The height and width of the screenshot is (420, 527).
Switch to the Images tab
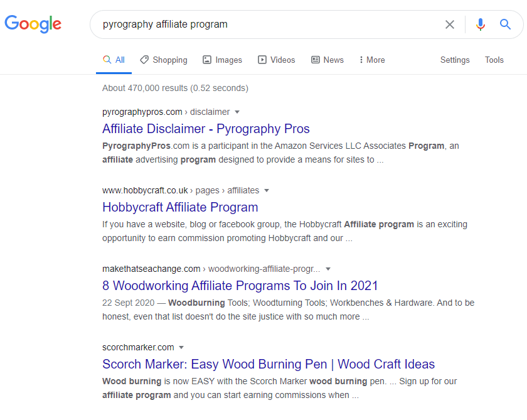coord(222,60)
